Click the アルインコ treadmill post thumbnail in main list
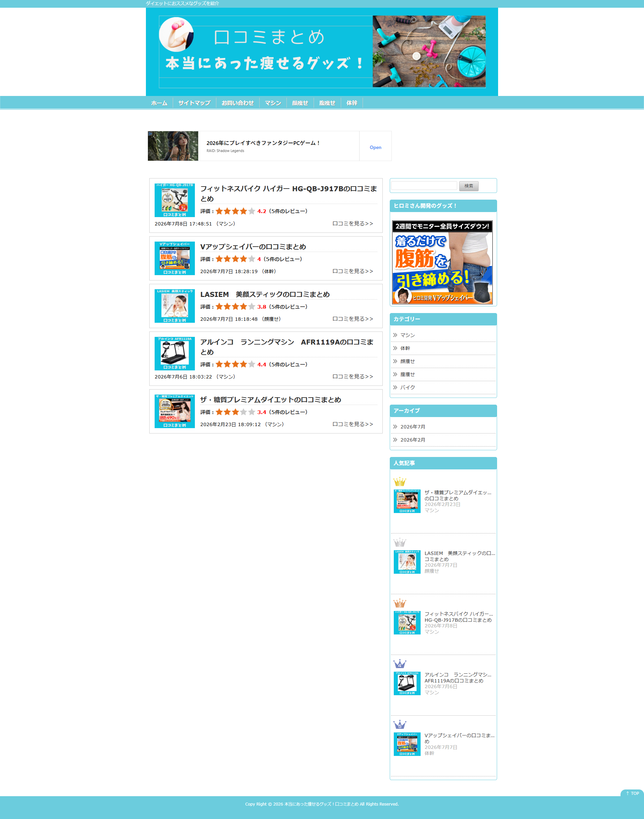Screen dimensions: 644x819 (174, 353)
